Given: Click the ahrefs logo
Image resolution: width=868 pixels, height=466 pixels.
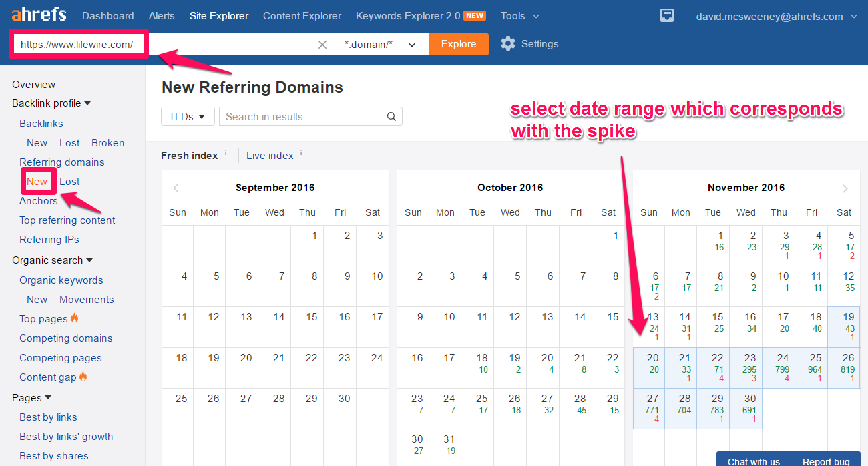Looking at the screenshot, I should (x=38, y=15).
